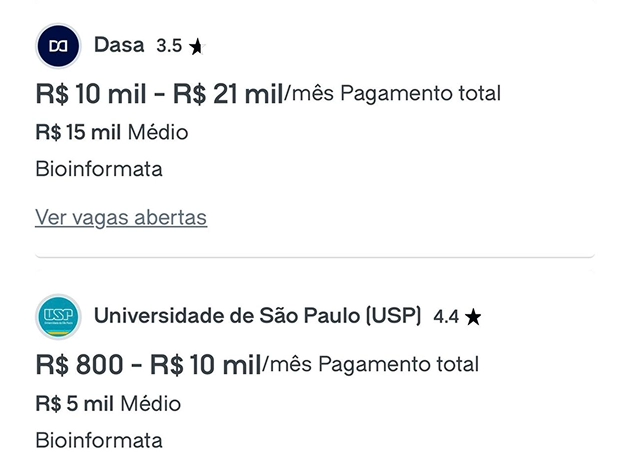Click Dasa's "/mês Pagamento total" label

tap(393, 95)
